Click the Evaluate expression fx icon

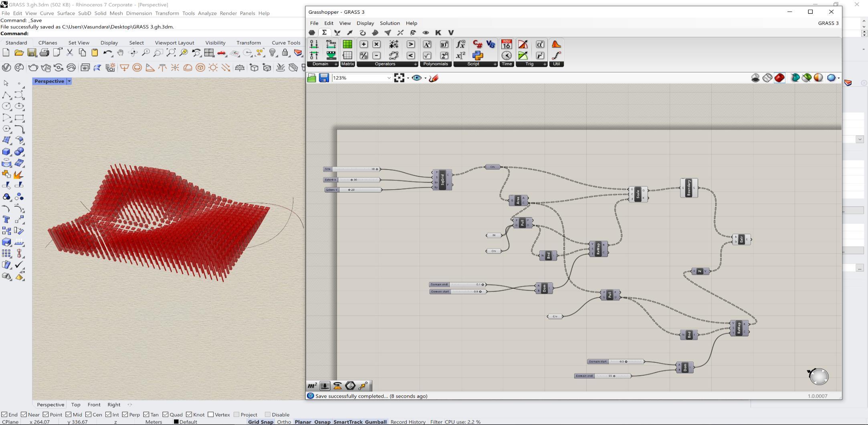point(460,44)
